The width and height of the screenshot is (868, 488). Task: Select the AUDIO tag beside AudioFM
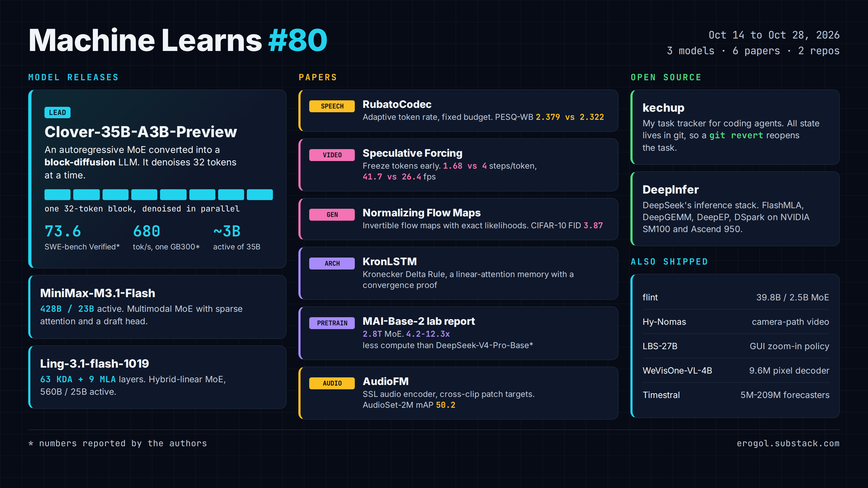coord(332,383)
